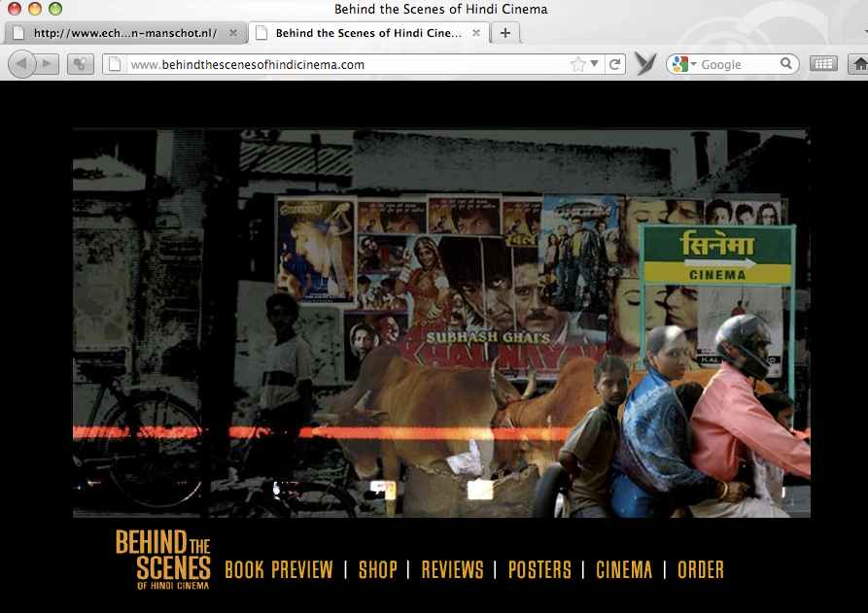
Task: Go to the home page icon
Action: click(859, 64)
